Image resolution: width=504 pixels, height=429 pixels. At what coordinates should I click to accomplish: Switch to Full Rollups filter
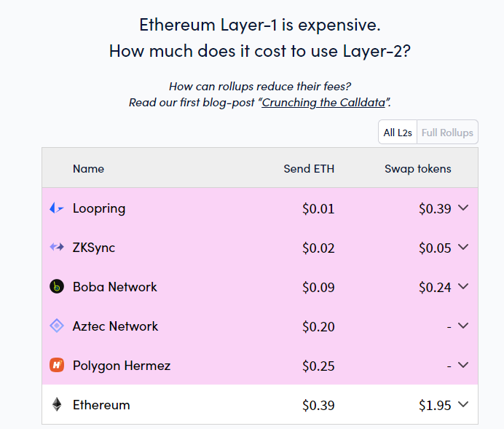pos(447,132)
